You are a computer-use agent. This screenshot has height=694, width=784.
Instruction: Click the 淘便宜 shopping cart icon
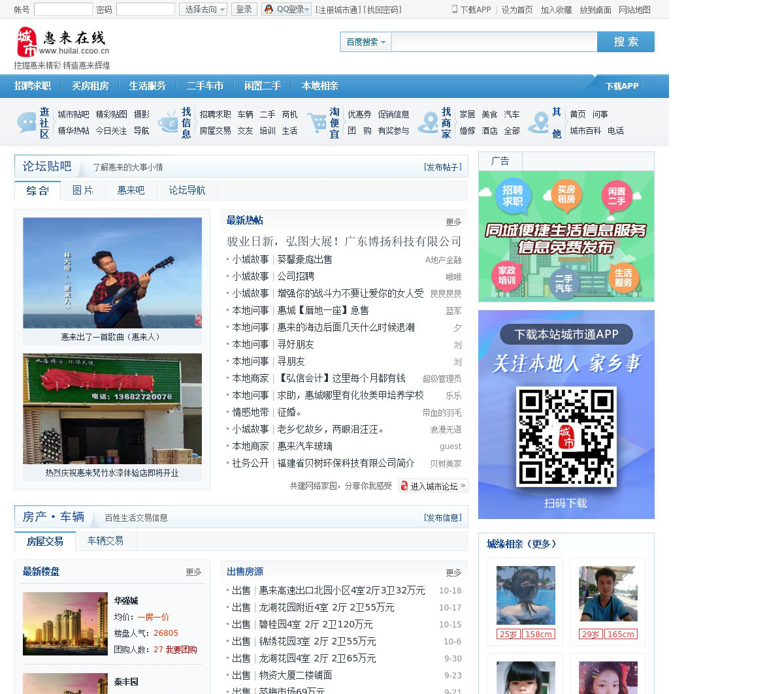point(317,123)
